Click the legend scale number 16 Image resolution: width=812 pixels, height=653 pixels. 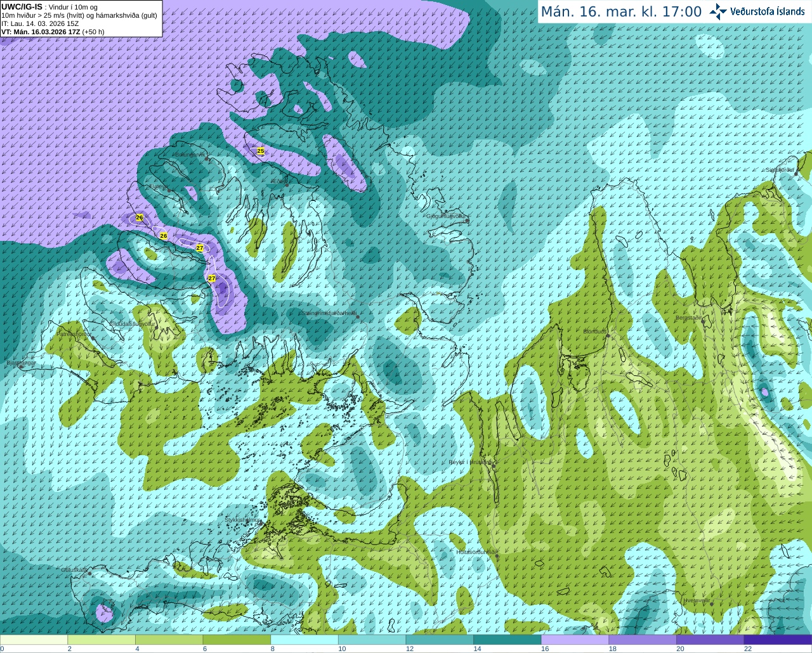click(545, 649)
